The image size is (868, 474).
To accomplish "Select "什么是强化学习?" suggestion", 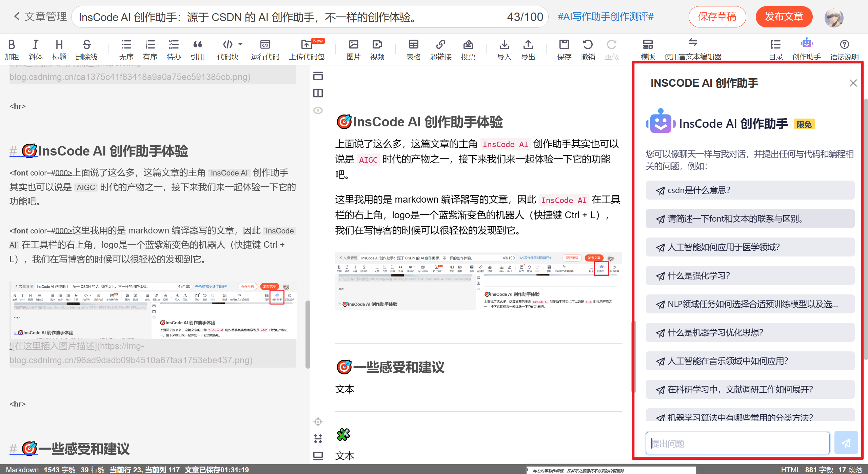I will pos(750,275).
